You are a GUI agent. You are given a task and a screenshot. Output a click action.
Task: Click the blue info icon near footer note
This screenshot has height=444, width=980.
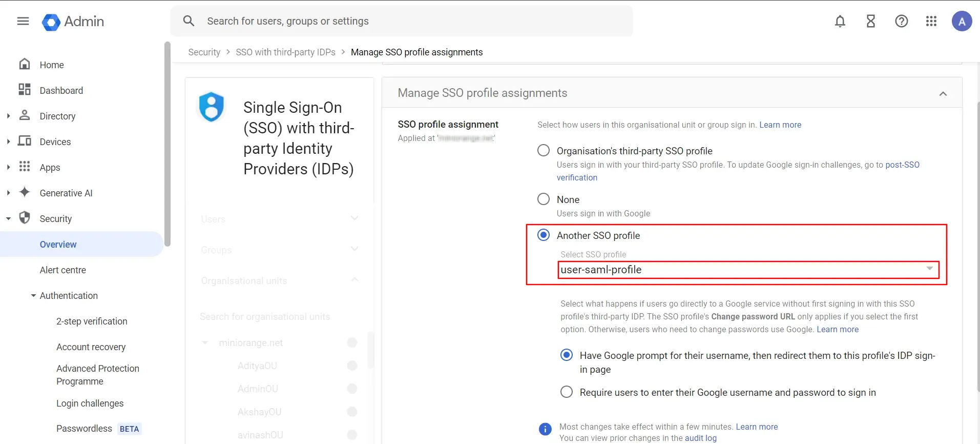tap(545, 429)
